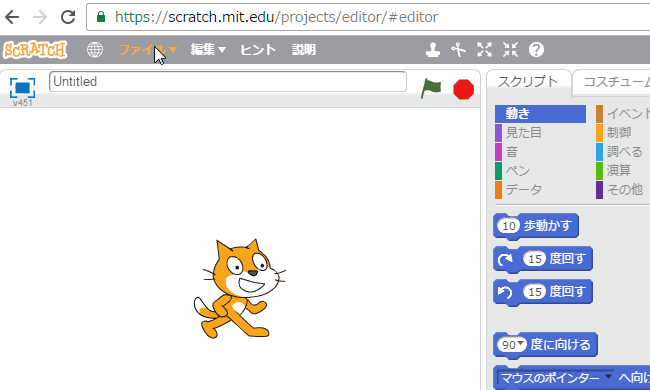
Task: Select the grow sprite tool
Action: [x=485, y=50]
